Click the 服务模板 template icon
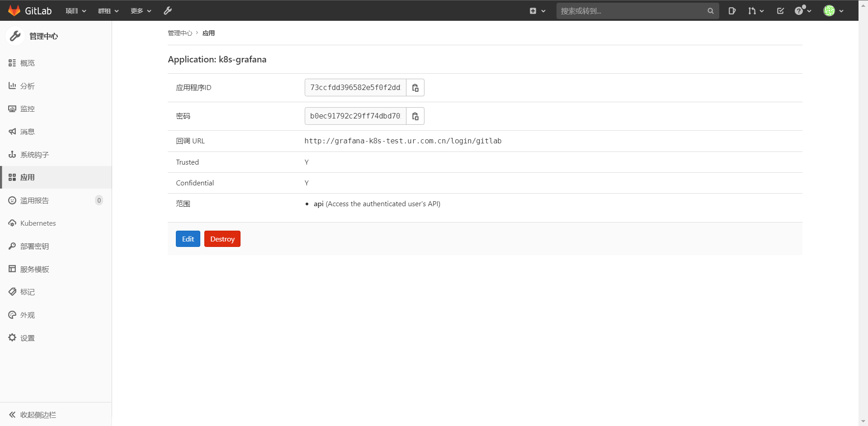Image resolution: width=868 pixels, height=426 pixels. click(x=12, y=269)
